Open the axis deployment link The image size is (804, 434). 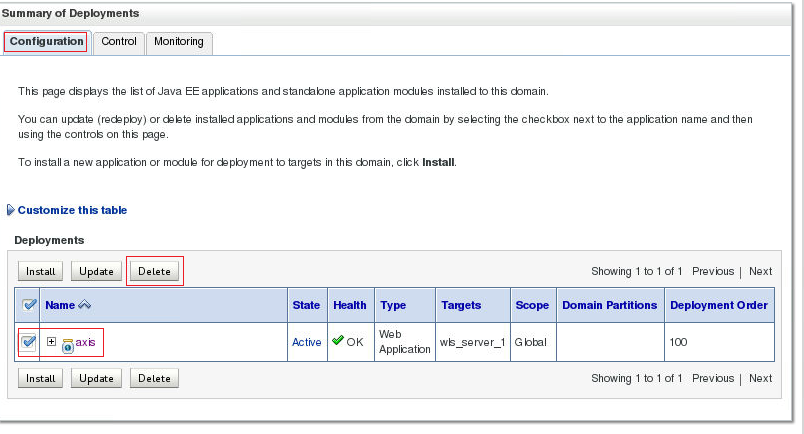pyautogui.click(x=85, y=342)
